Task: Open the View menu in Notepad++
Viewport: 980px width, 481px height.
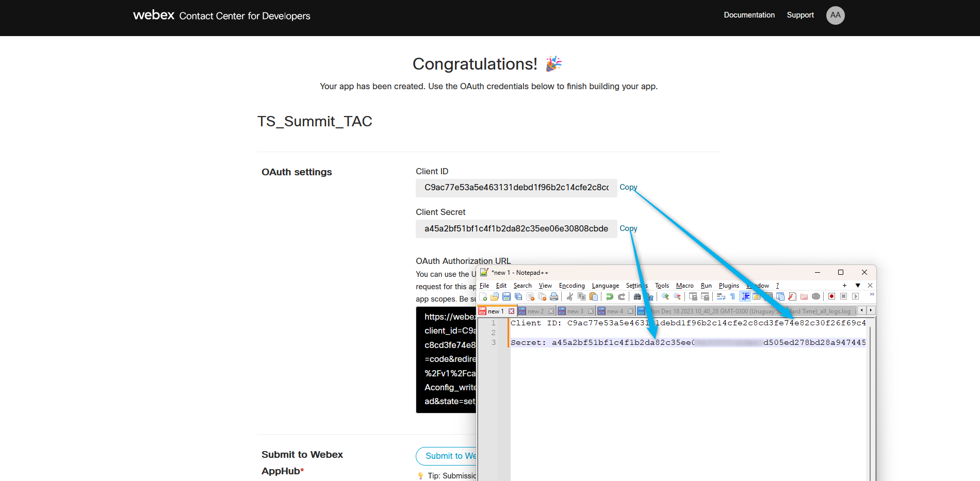Action: (545, 286)
